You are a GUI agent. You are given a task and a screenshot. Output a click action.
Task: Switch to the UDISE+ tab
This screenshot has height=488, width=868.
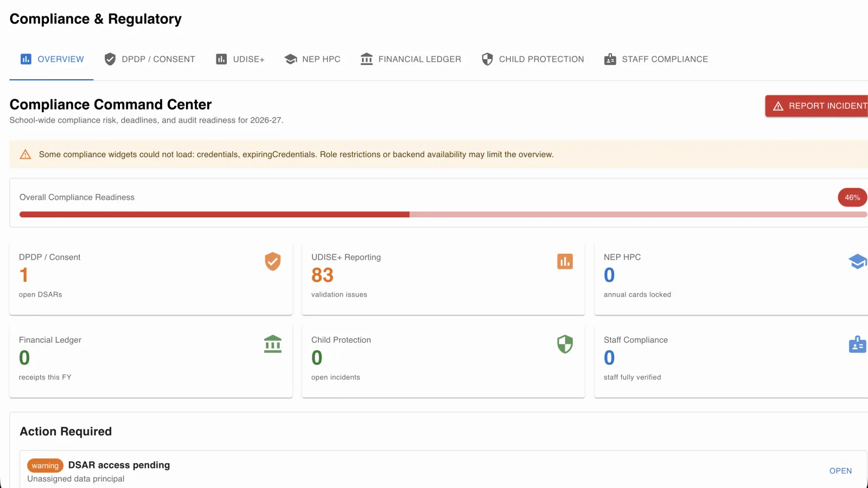[x=240, y=59]
